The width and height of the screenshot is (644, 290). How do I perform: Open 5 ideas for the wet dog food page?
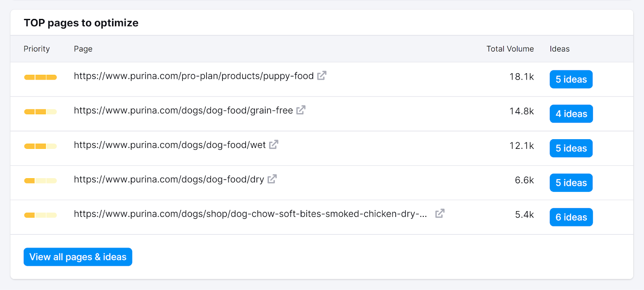click(571, 148)
